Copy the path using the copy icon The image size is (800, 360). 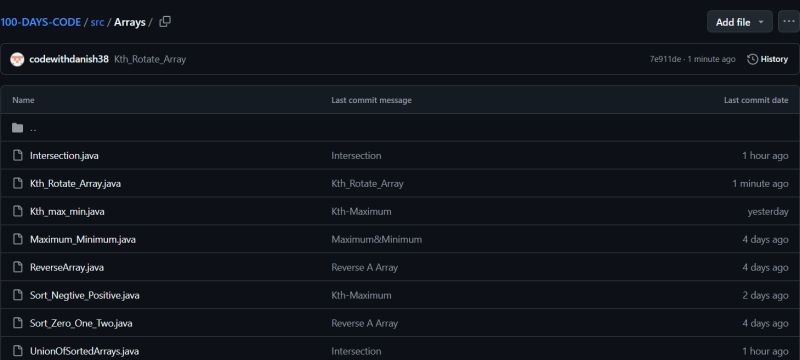165,22
